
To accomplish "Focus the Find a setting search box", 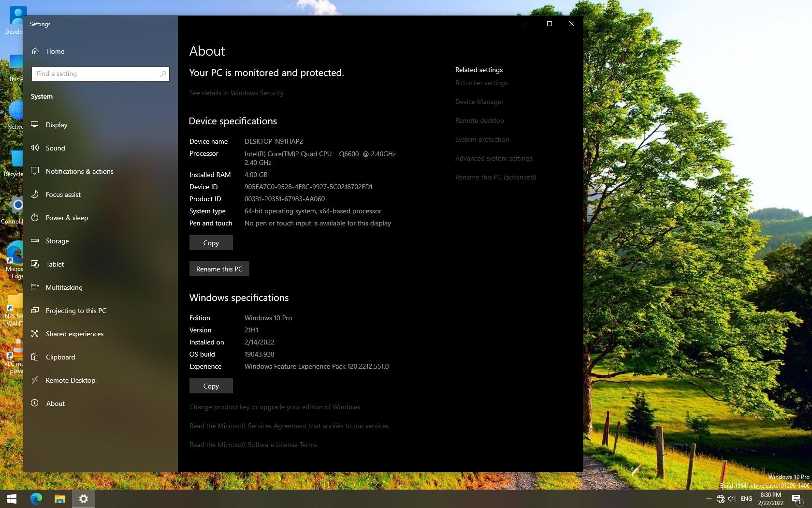I will click(101, 74).
